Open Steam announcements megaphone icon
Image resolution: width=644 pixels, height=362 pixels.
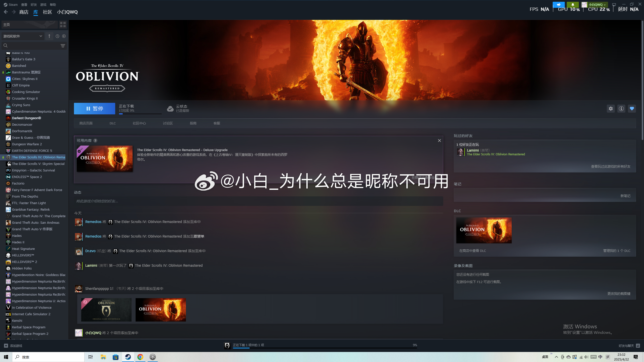point(558,5)
